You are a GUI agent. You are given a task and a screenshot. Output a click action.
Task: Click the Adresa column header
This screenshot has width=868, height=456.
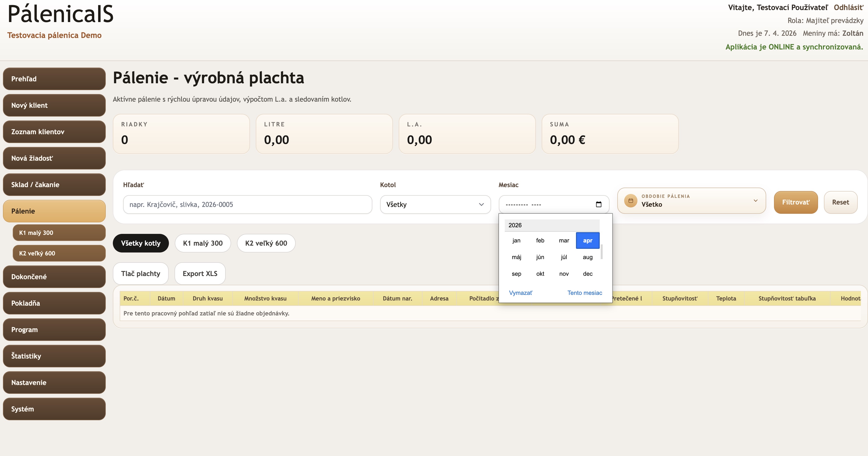pyautogui.click(x=439, y=298)
